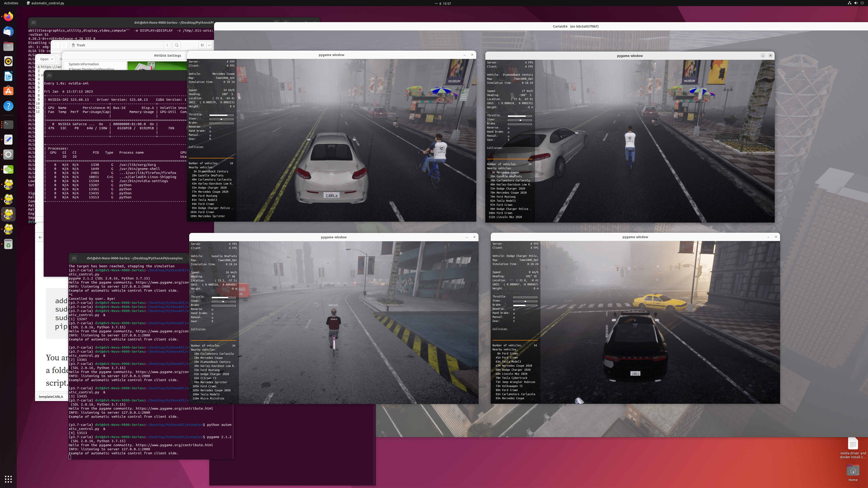Launch Thunderbird mail from the dock
Viewport: 868px width, 488px height.
click(x=8, y=31)
